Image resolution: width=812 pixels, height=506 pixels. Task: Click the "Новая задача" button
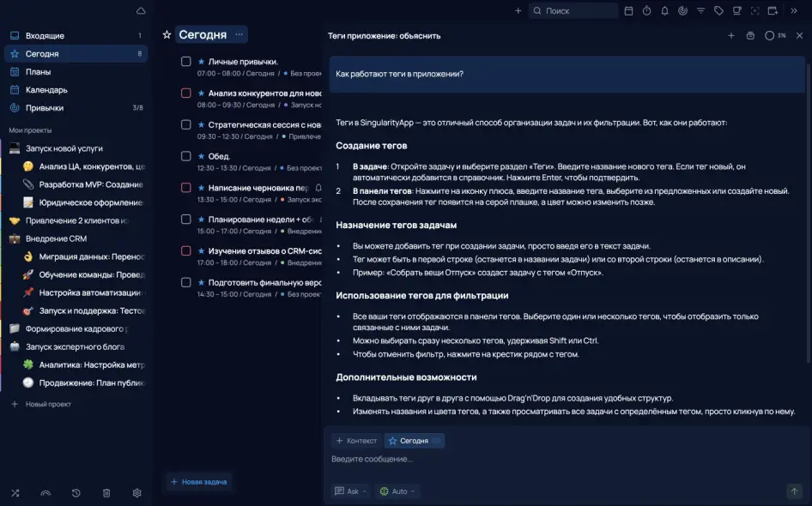(x=198, y=482)
